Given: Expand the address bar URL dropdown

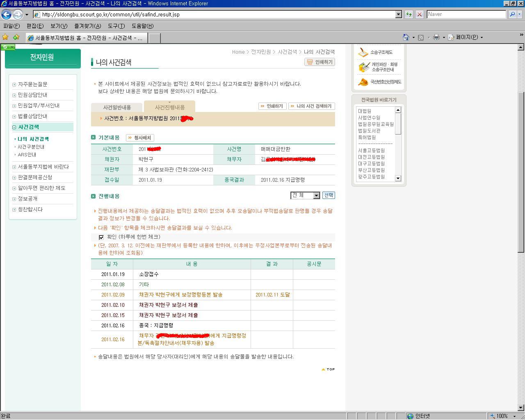Looking at the screenshot, I should [398, 14].
